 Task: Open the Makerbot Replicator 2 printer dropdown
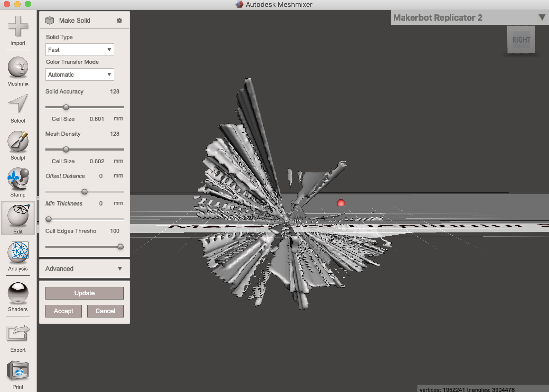tap(470, 17)
